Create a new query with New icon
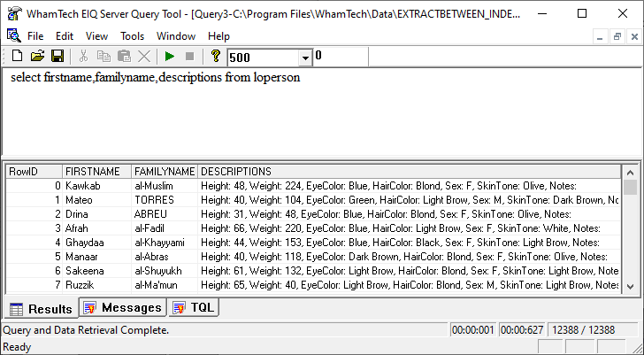 17,56
